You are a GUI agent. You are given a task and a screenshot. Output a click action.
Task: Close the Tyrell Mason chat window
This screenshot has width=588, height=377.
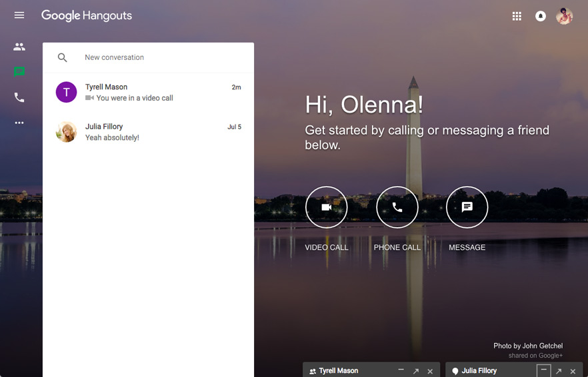point(430,372)
